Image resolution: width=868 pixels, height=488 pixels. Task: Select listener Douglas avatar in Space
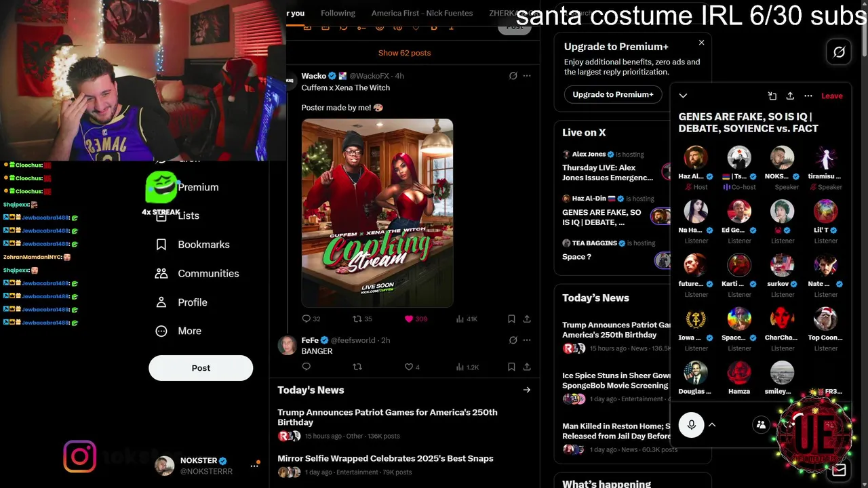pos(696,373)
